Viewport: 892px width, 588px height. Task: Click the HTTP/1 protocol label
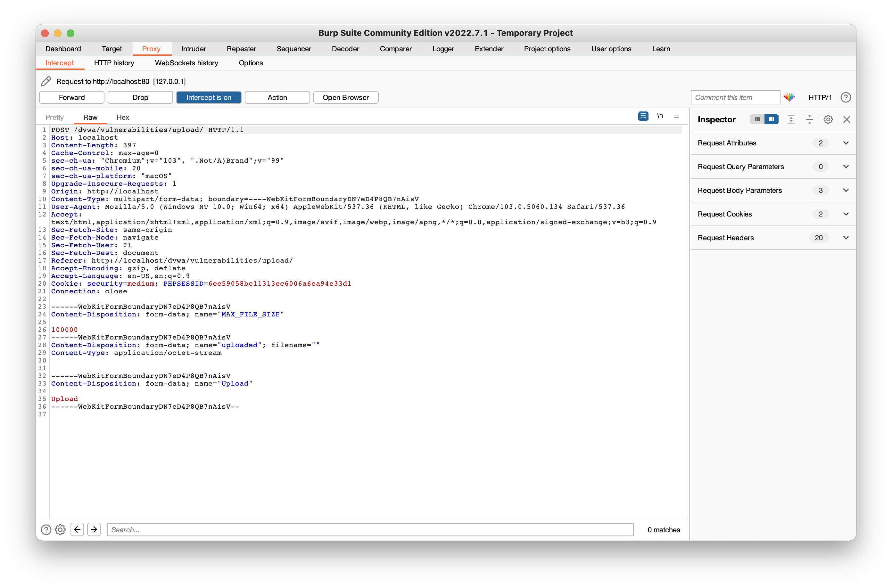tap(820, 97)
